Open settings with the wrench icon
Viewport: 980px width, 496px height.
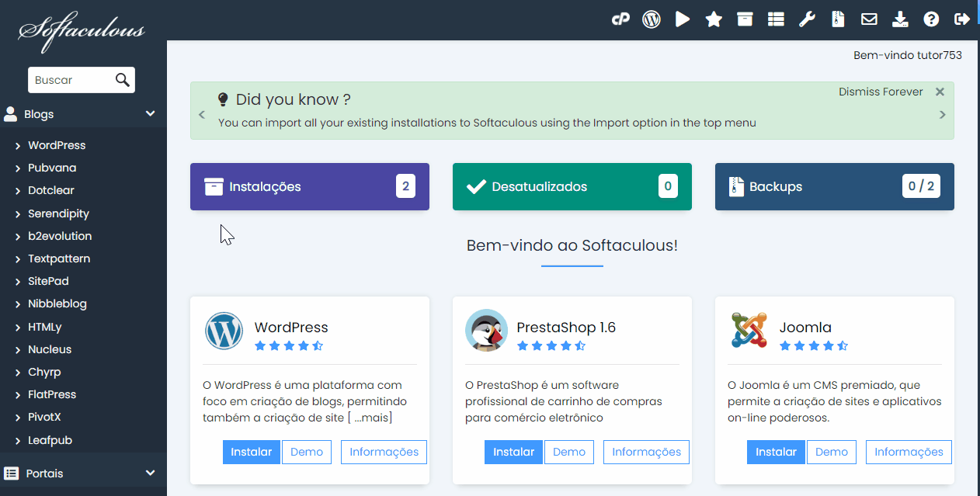click(x=807, y=19)
